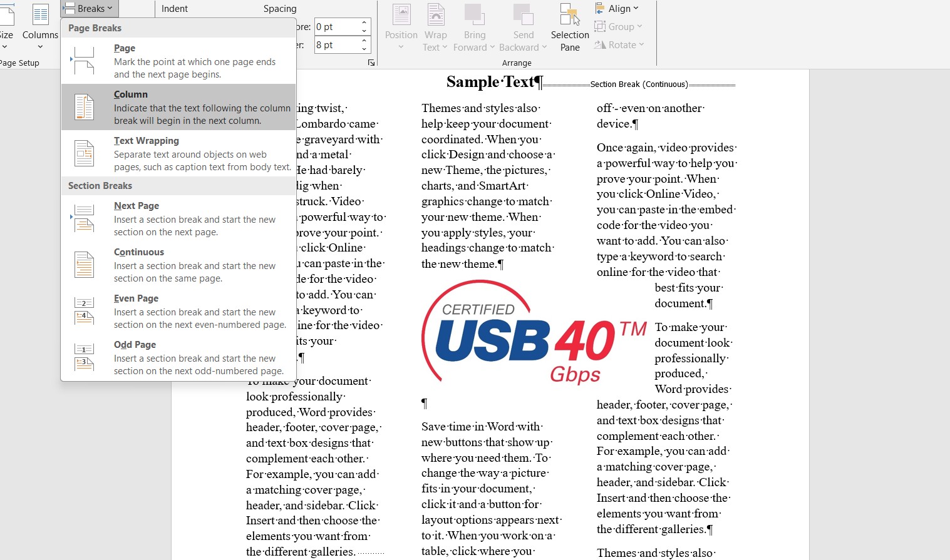Choose the Page break menu entry title
The height and width of the screenshot is (560, 950).
125,48
